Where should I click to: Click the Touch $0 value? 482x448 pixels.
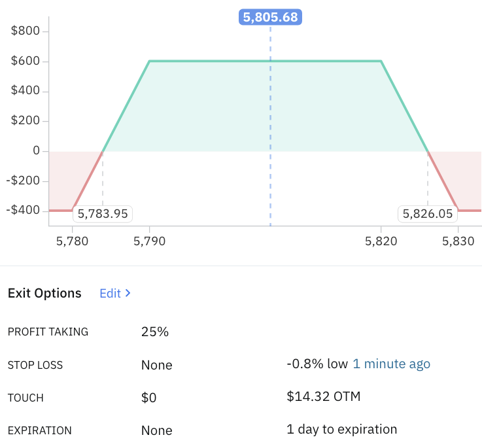point(149,398)
